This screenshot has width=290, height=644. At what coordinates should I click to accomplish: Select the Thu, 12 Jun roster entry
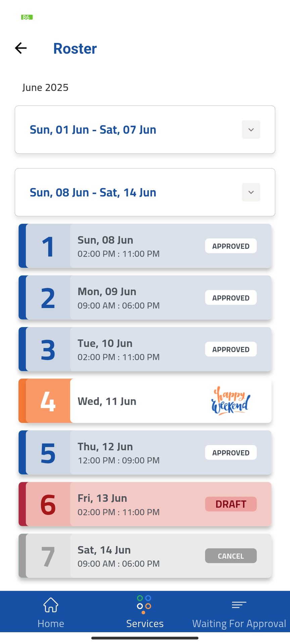click(134, 453)
